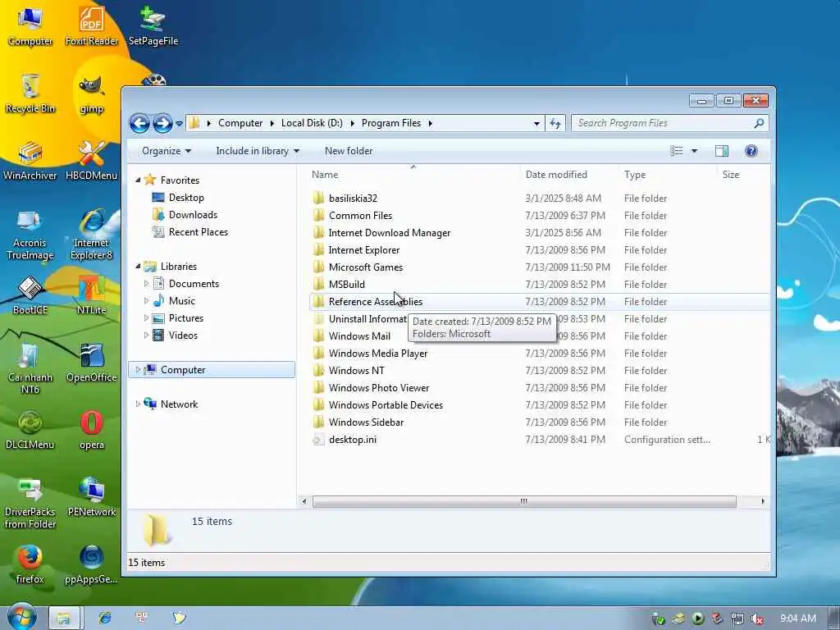
Task: Launch Foxit Reader from desktop
Action: pyautogui.click(x=92, y=25)
